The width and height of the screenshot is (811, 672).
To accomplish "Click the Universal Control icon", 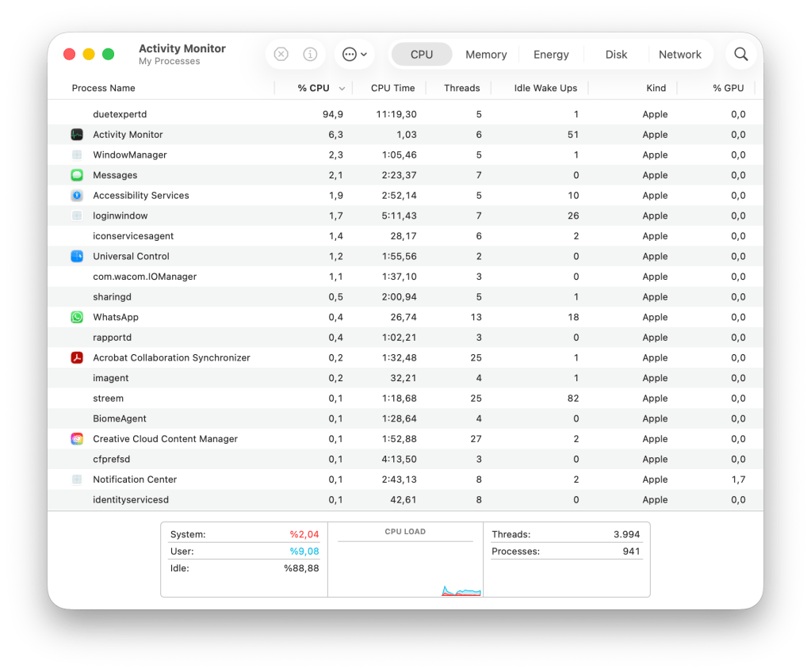I will [77, 256].
